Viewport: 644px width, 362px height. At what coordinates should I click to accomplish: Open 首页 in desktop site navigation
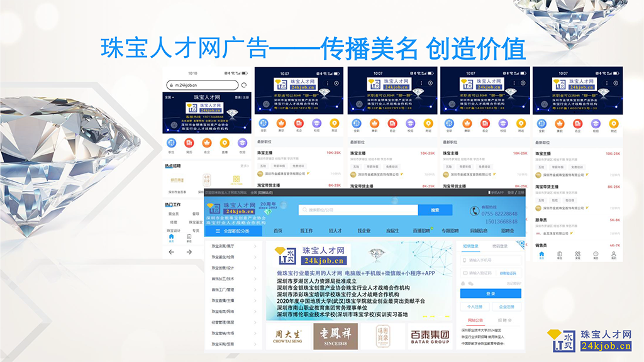(278, 231)
